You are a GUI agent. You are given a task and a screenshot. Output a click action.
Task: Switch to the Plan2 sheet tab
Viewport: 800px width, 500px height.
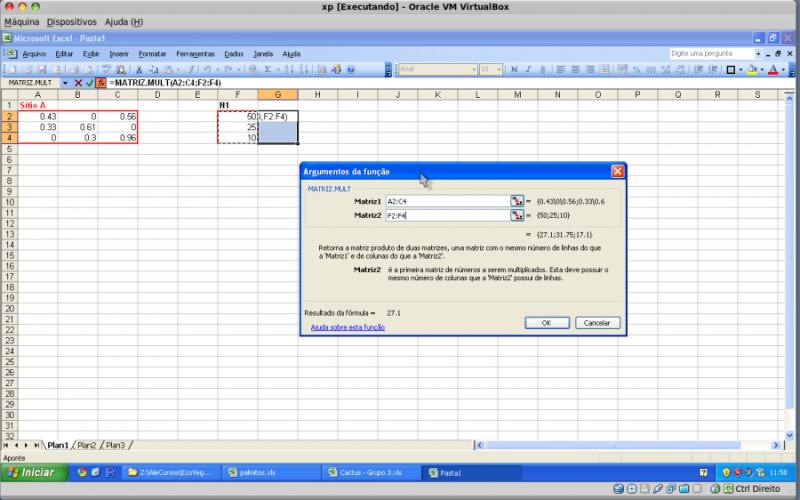pos(87,445)
